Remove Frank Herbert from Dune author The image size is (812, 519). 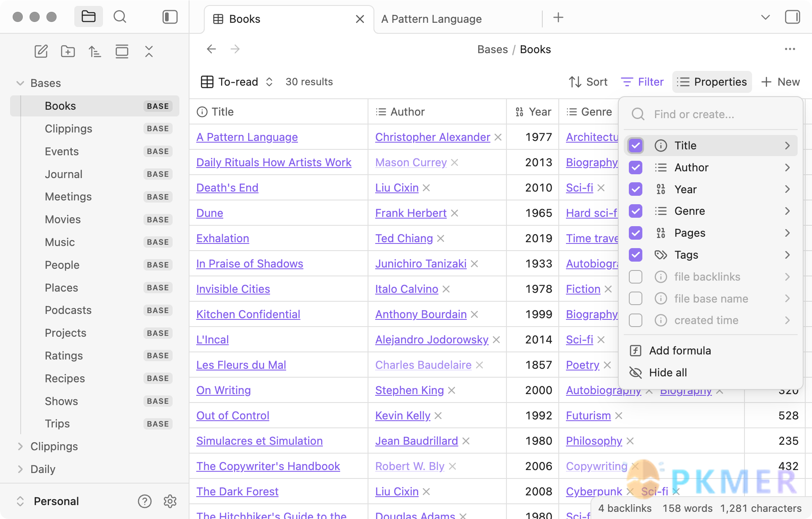(x=455, y=213)
